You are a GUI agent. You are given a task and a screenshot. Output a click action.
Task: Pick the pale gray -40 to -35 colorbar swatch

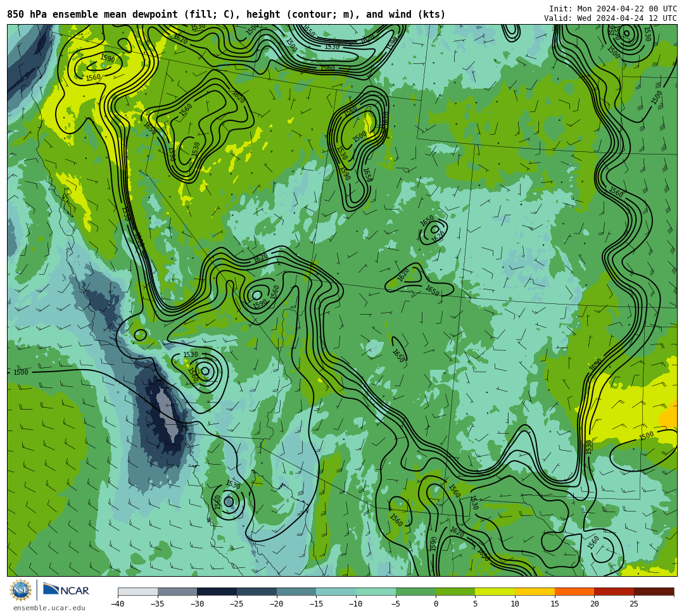coord(138,591)
